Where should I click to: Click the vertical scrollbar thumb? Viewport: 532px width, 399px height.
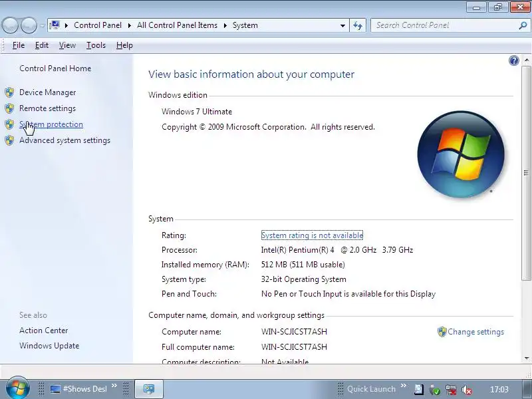(526, 173)
